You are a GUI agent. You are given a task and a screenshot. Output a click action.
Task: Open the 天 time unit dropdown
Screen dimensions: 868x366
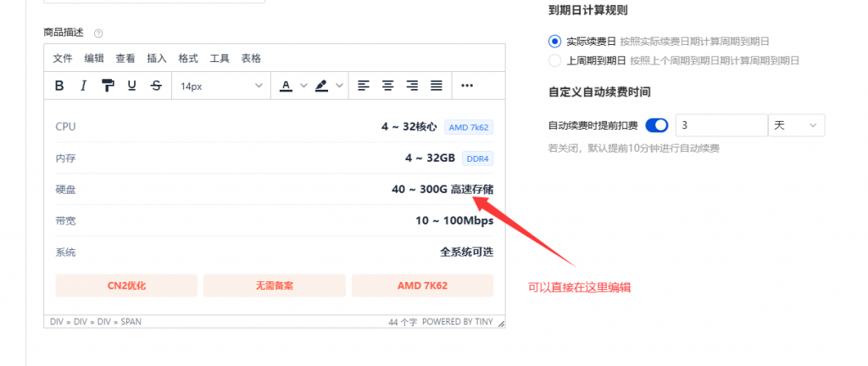click(795, 125)
